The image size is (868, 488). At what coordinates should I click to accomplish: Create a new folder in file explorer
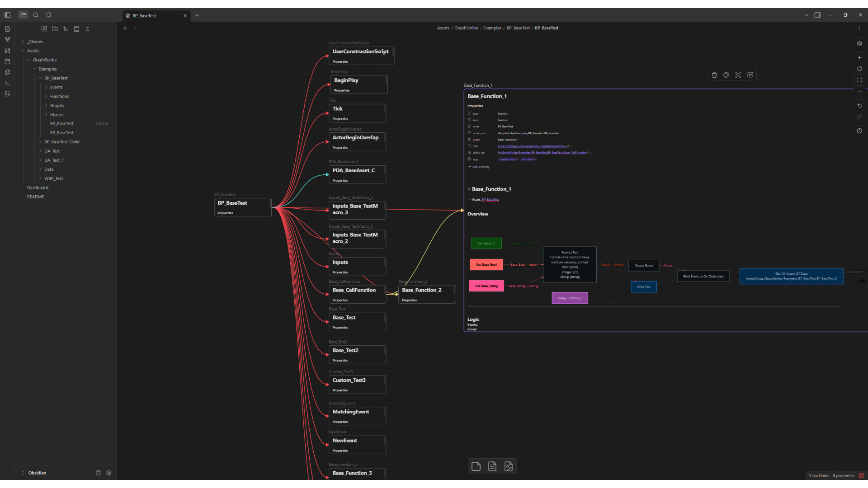(x=55, y=29)
